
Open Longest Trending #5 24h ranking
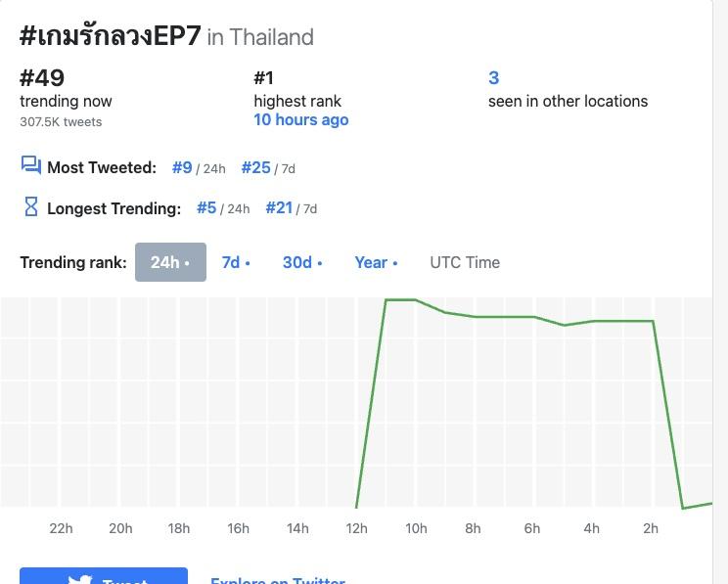coord(206,207)
